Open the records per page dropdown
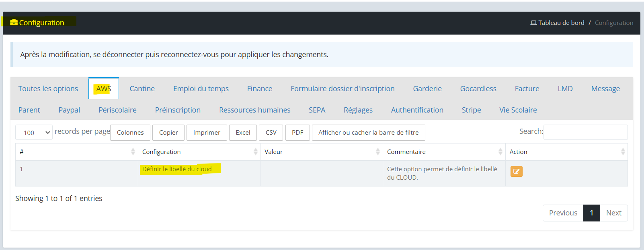The image size is (644, 250). [34, 132]
